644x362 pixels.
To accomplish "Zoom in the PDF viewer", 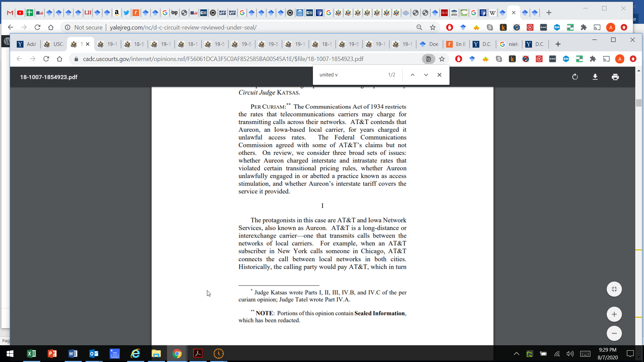I will pyautogui.click(x=614, y=314).
